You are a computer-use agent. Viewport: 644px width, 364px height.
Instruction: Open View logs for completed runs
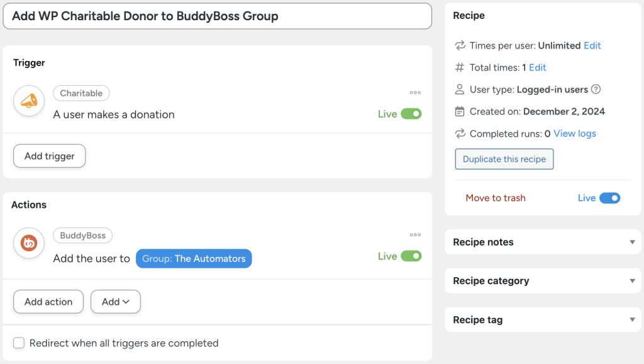pyautogui.click(x=577, y=134)
